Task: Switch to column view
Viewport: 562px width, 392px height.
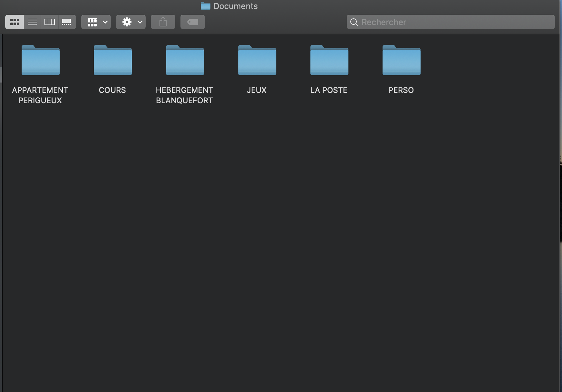Action: click(x=50, y=22)
